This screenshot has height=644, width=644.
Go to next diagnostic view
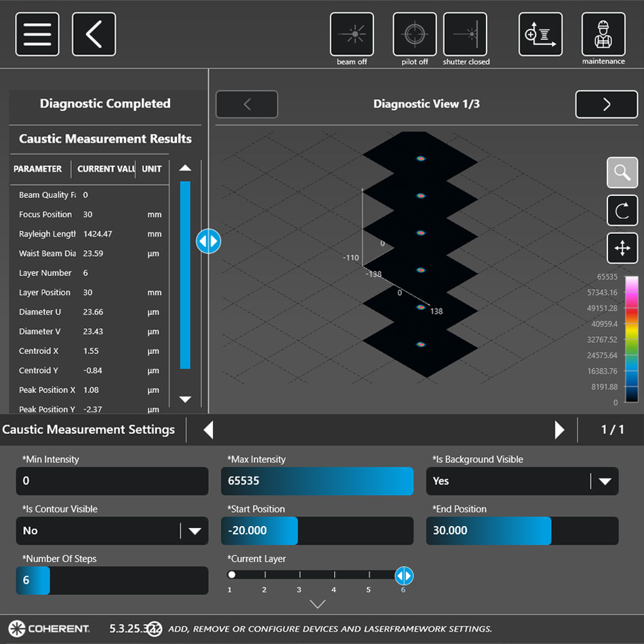pos(606,104)
